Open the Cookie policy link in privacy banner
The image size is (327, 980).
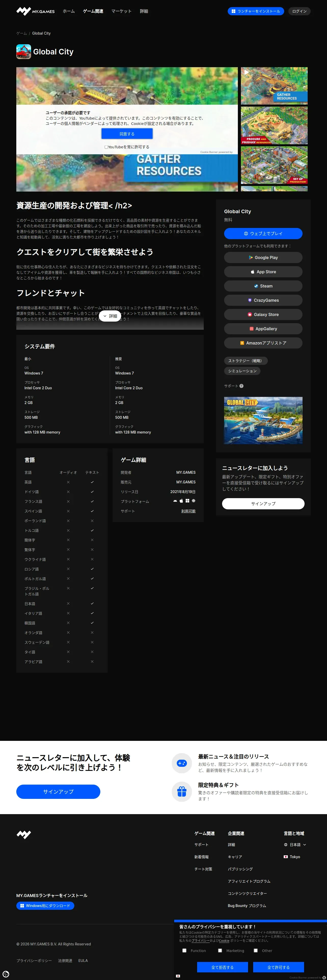click(224, 941)
